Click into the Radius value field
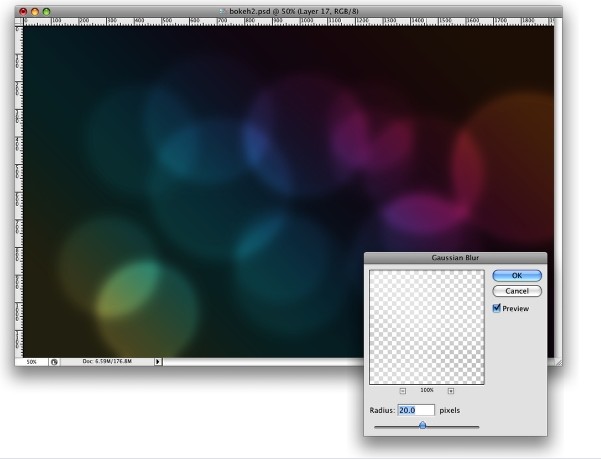 [x=415, y=410]
